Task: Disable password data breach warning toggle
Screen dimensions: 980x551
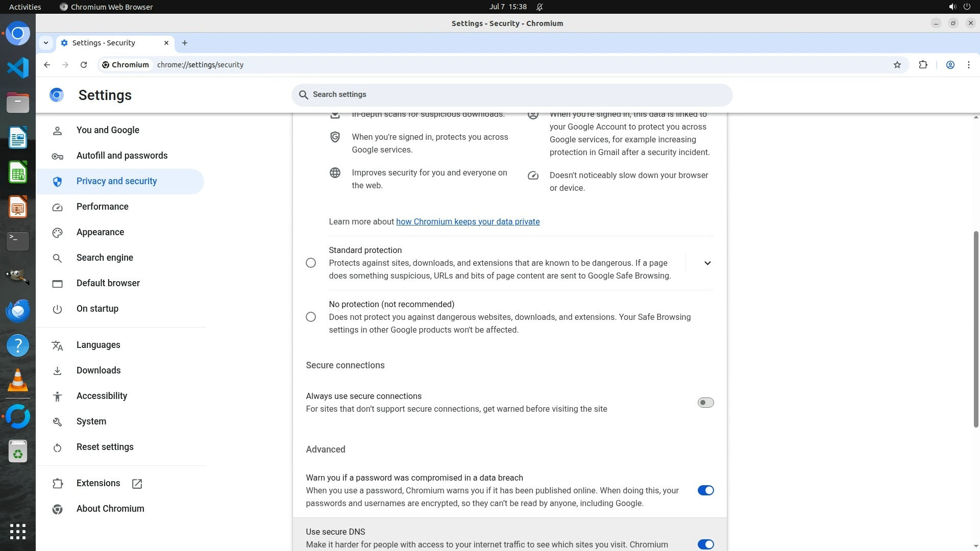Action: click(x=705, y=490)
